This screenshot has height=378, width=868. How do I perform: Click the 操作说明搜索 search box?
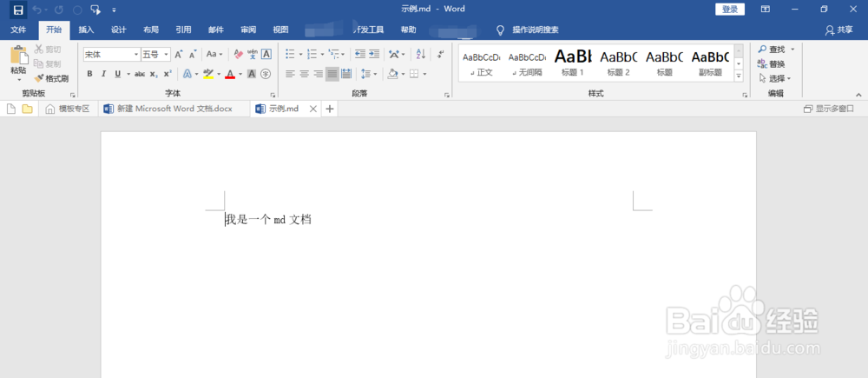(535, 30)
